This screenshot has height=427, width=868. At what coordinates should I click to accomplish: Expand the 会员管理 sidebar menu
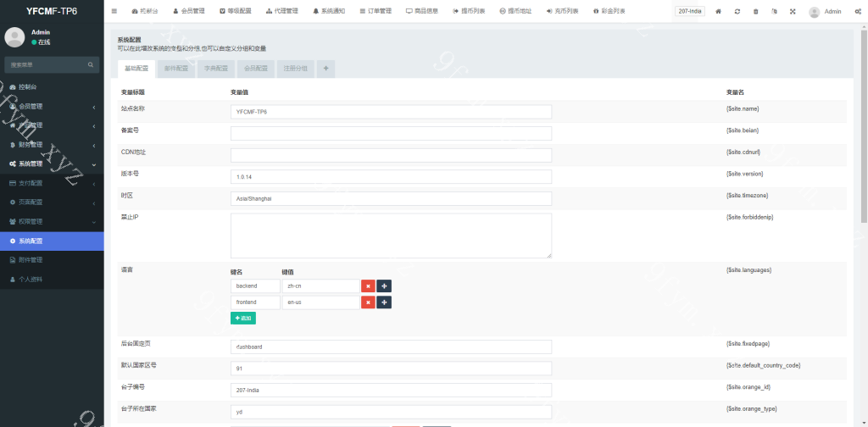pyautogui.click(x=52, y=106)
